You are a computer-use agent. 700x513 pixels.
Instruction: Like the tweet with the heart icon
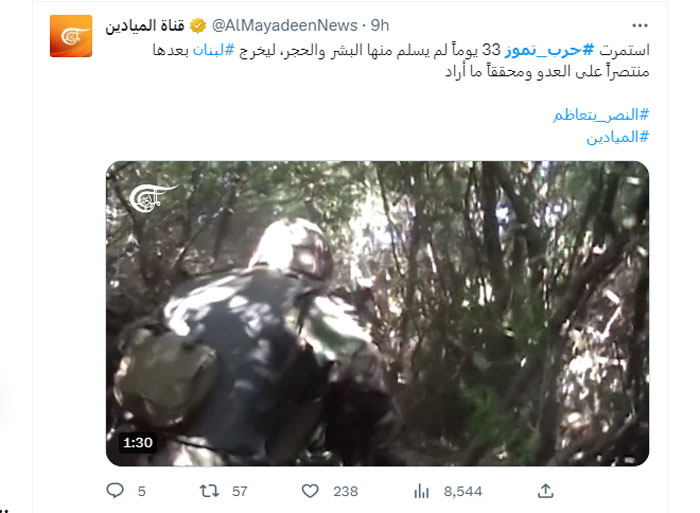(310, 491)
